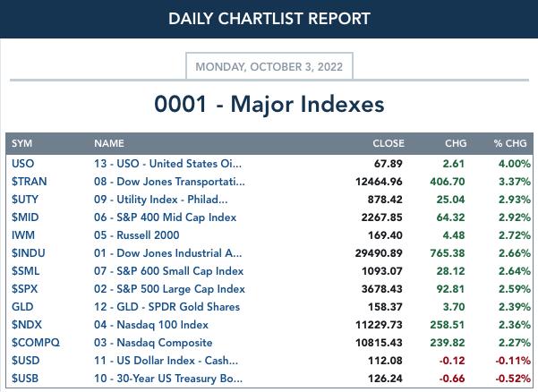Sort by the CHG column header
Image resolution: width=538 pixels, height=392 pixels.
tap(456, 143)
